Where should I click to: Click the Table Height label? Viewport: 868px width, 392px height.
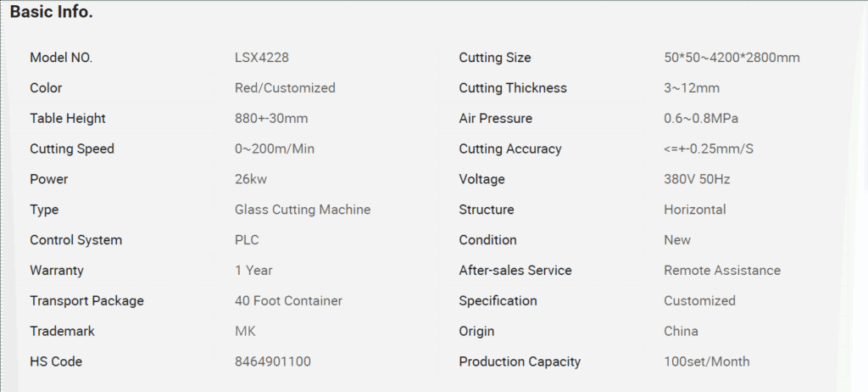[68, 119]
